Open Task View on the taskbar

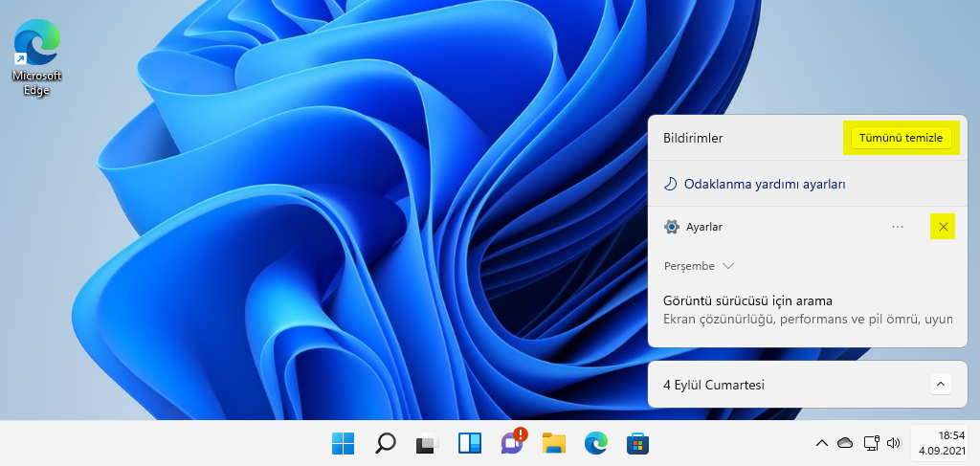[x=427, y=443]
